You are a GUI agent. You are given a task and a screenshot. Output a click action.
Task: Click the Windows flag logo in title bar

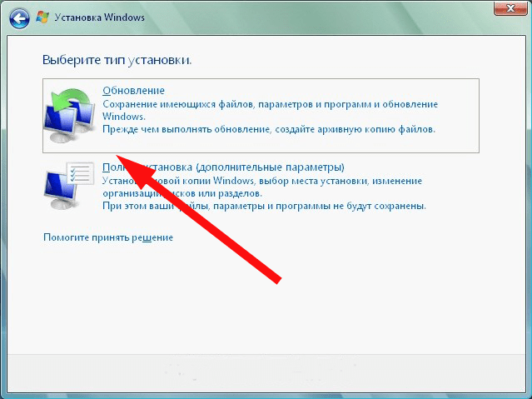coord(42,17)
